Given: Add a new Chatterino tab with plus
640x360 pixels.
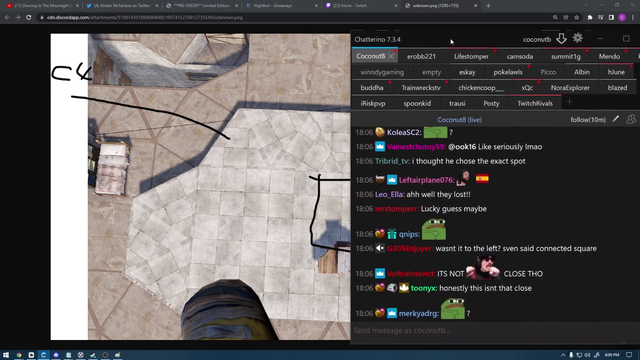Looking at the screenshot, I should tap(569, 102).
